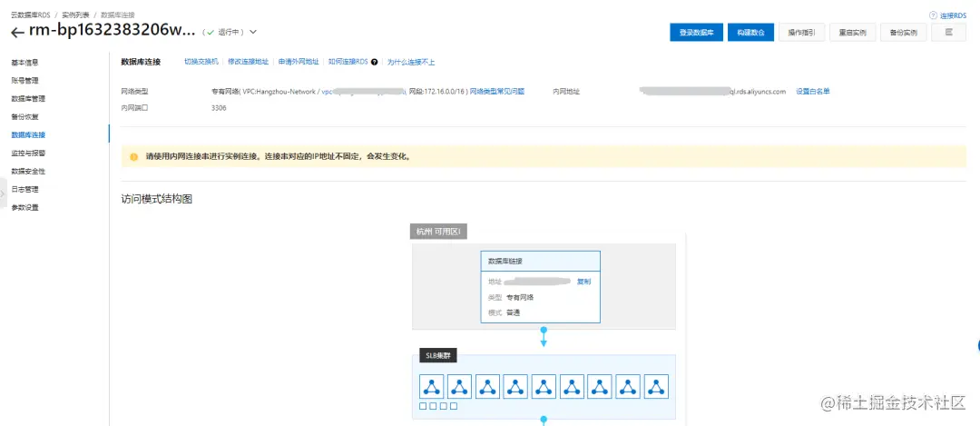The width and height of the screenshot is (980, 426).
Task: Click the 重启实例 button
Action: click(x=852, y=33)
